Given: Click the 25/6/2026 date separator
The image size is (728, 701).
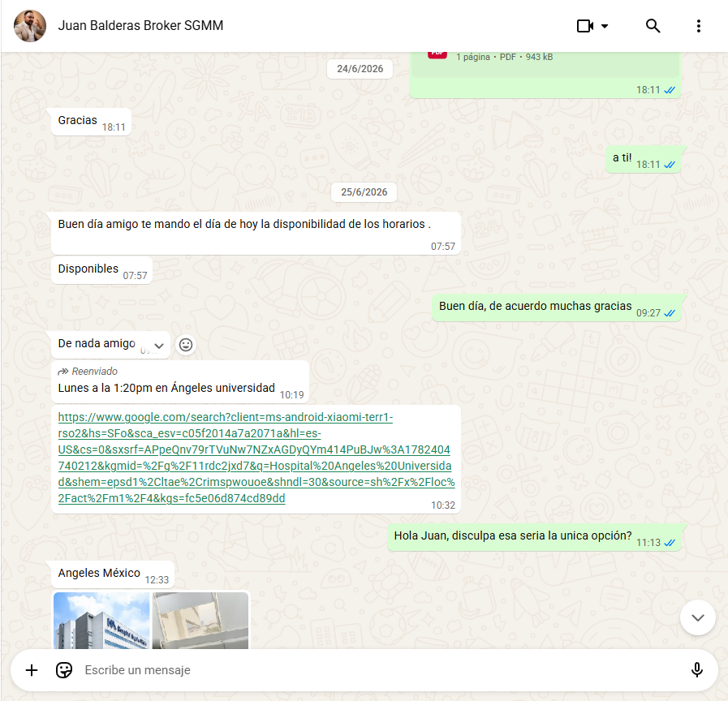Looking at the screenshot, I should point(364,192).
